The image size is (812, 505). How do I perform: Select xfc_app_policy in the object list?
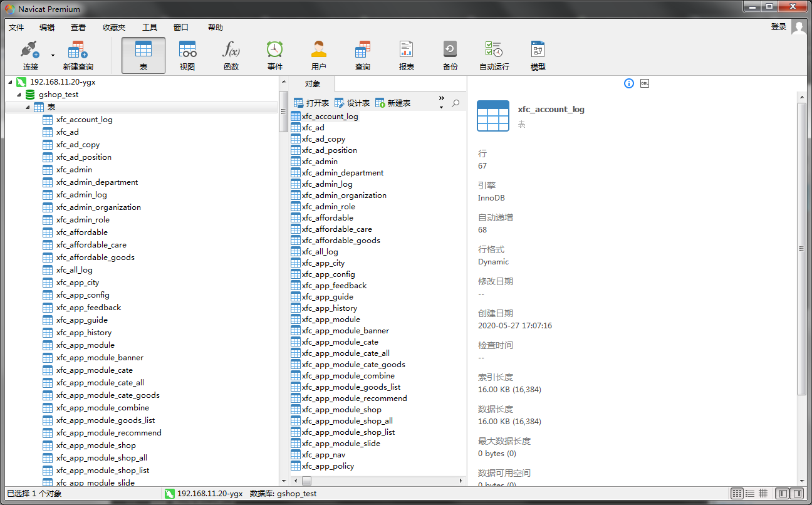pyautogui.click(x=328, y=466)
